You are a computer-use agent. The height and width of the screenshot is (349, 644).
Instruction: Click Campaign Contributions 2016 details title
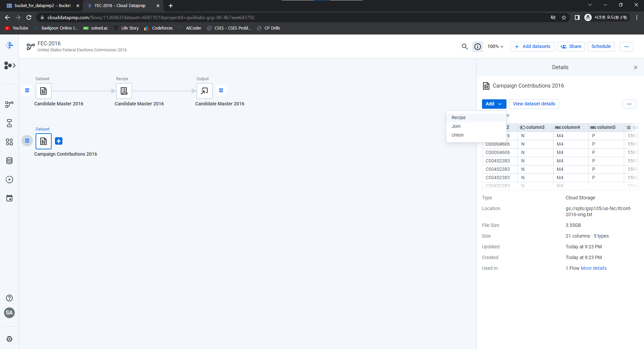click(528, 86)
